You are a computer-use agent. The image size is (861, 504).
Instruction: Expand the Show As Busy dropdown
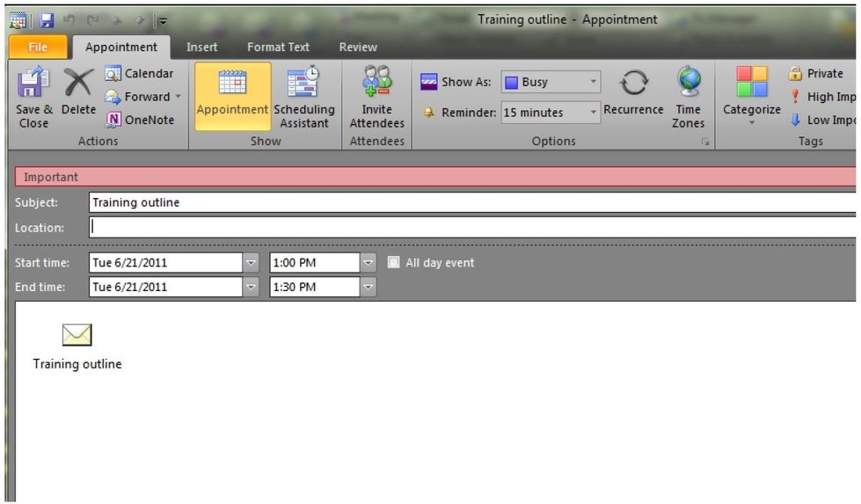click(594, 82)
